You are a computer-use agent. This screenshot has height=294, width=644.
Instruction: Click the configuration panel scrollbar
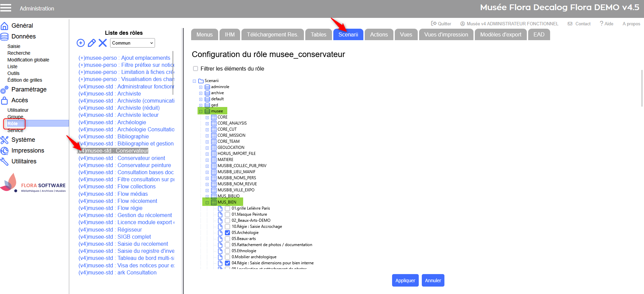click(x=642, y=88)
